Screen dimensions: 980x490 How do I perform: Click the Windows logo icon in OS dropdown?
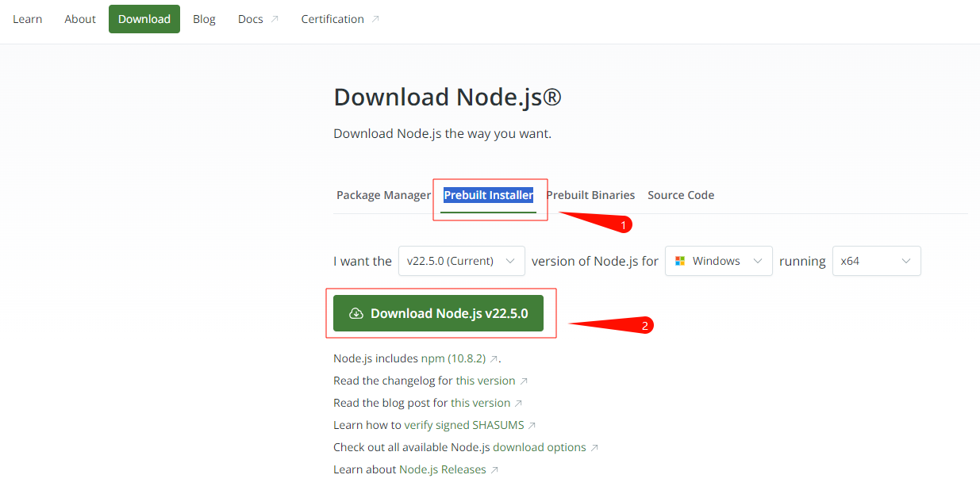(679, 261)
